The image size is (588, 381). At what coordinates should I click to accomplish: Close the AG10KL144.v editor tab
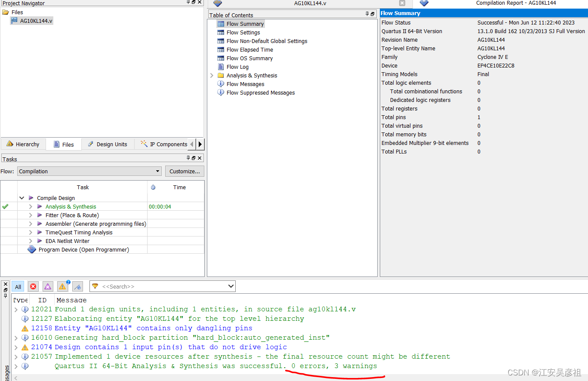(x=402, y=3)
